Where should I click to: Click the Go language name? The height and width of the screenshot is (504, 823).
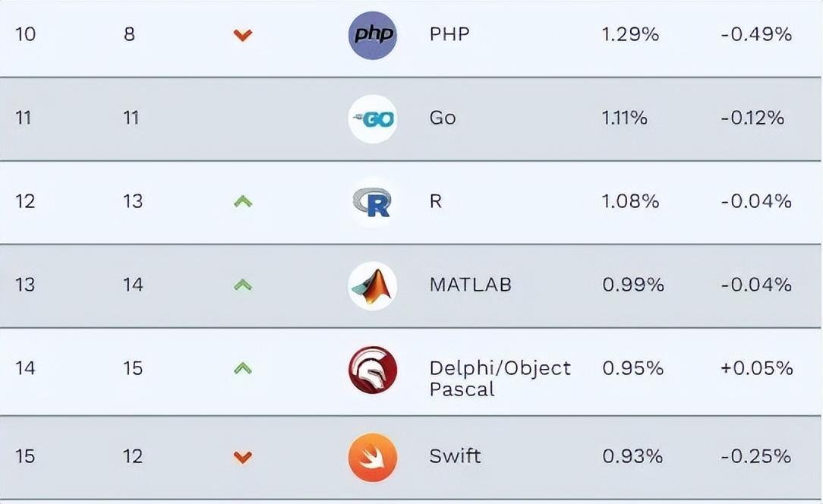(x=443, y=118)
